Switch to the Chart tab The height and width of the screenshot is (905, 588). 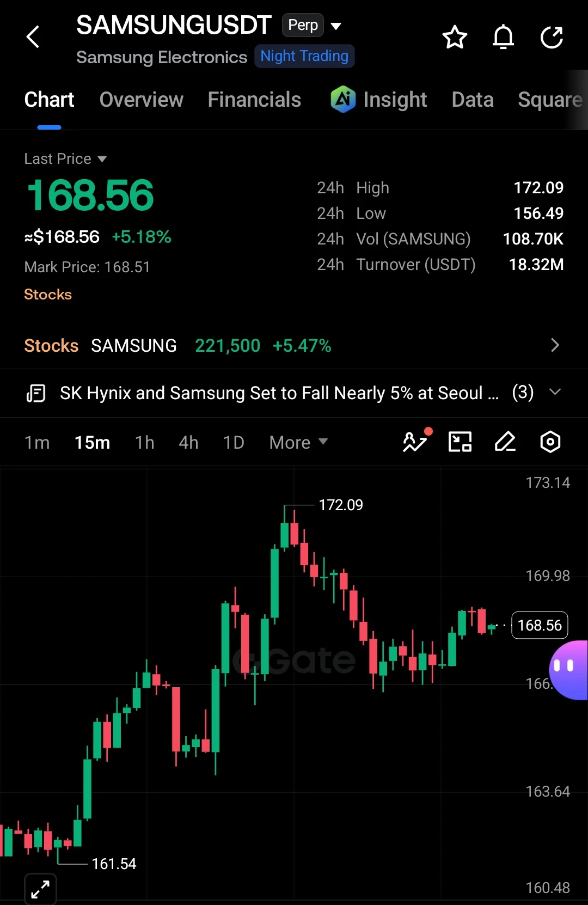[49, 100]
